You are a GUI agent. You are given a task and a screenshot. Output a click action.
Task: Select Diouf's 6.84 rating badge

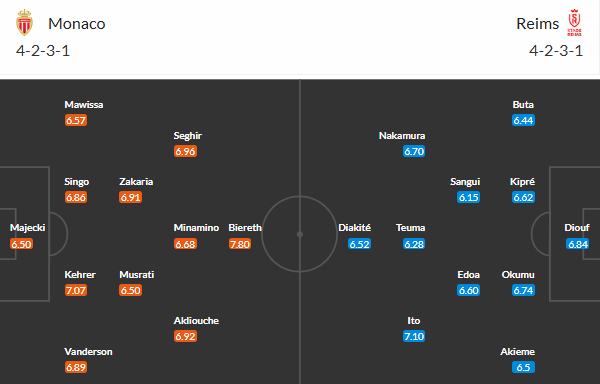(577, 244)
